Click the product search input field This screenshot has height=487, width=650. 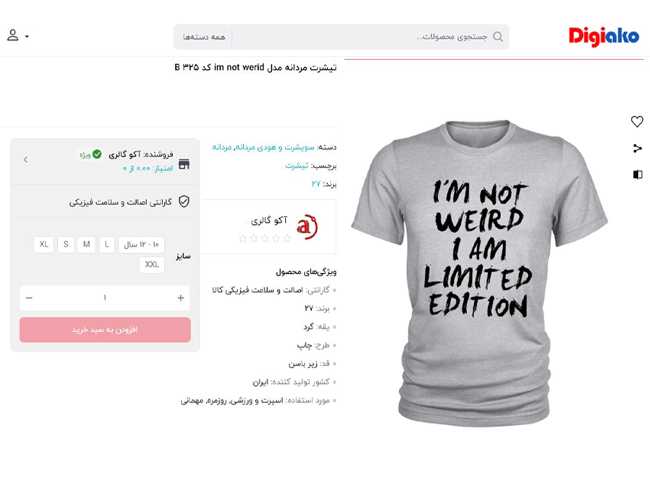[x=361, y=37]
